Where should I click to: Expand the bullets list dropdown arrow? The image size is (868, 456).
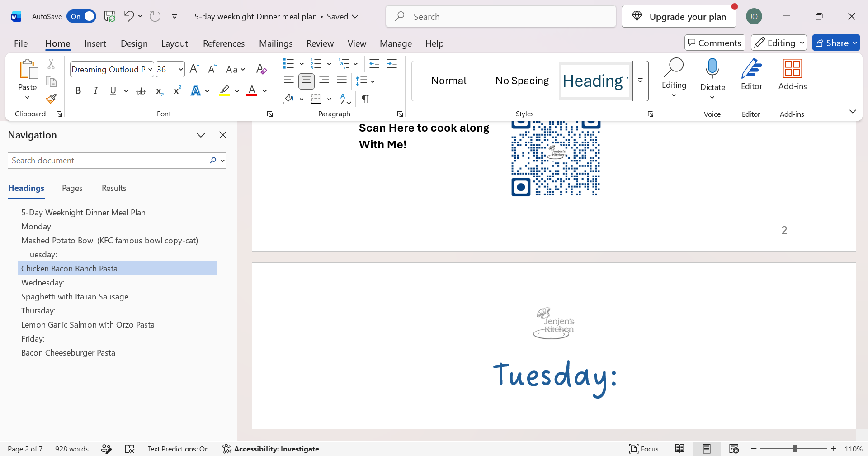(302, 64)
